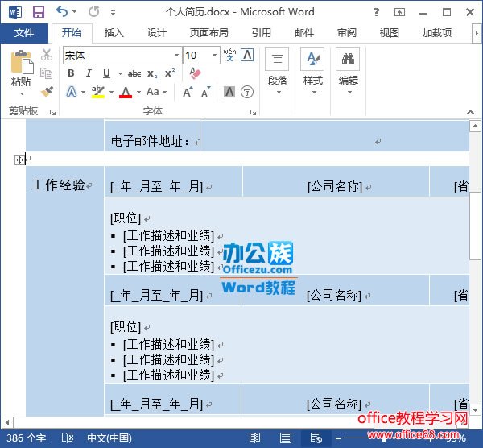Toggle subscript formatting
Viewport: 483px width, 448px height.
pyautogui.click(x=152, y=73)
